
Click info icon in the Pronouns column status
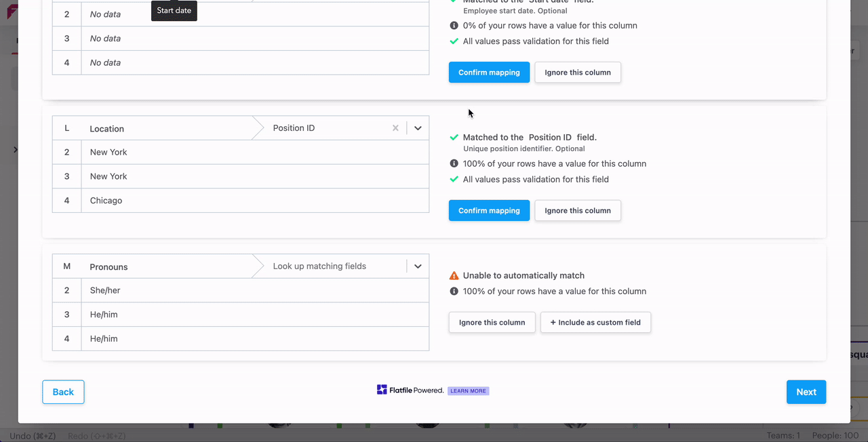pos(454,292)
